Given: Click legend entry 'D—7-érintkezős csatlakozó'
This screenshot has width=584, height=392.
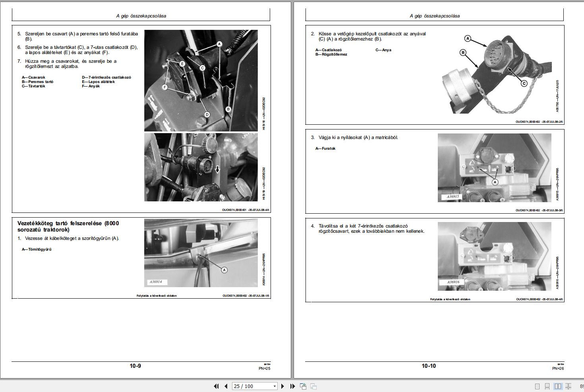Looking at the screenshot, I should (106, 77).
